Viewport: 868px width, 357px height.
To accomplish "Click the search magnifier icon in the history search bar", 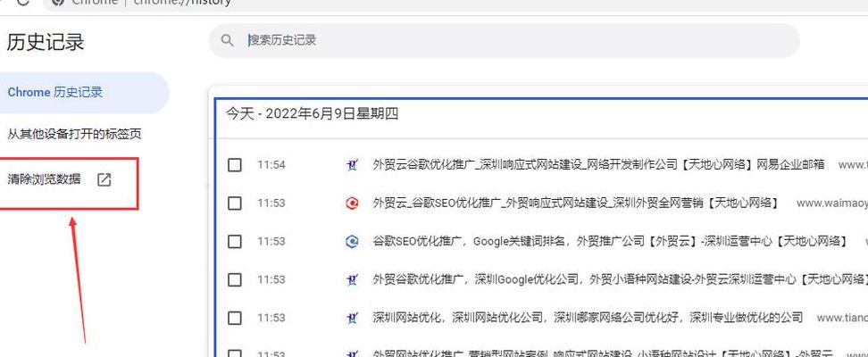I will click(x=227, y=40).
